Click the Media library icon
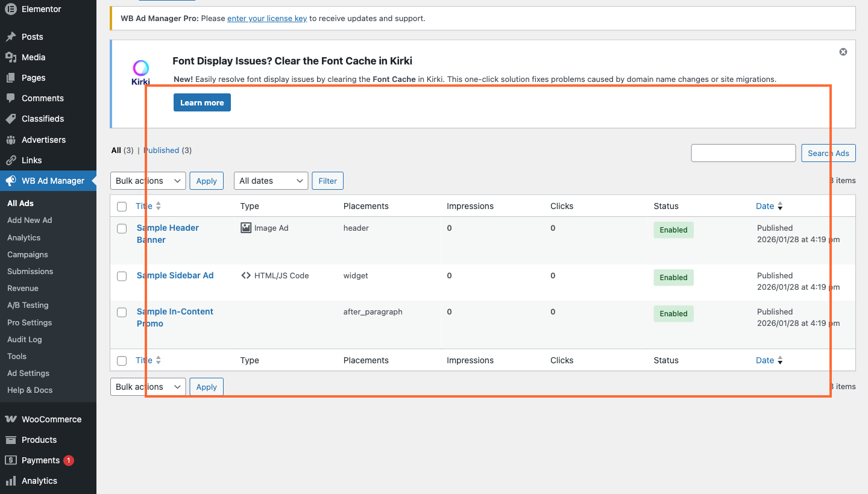The width and height of the screenshot is (868, 494). pos(10,57)
